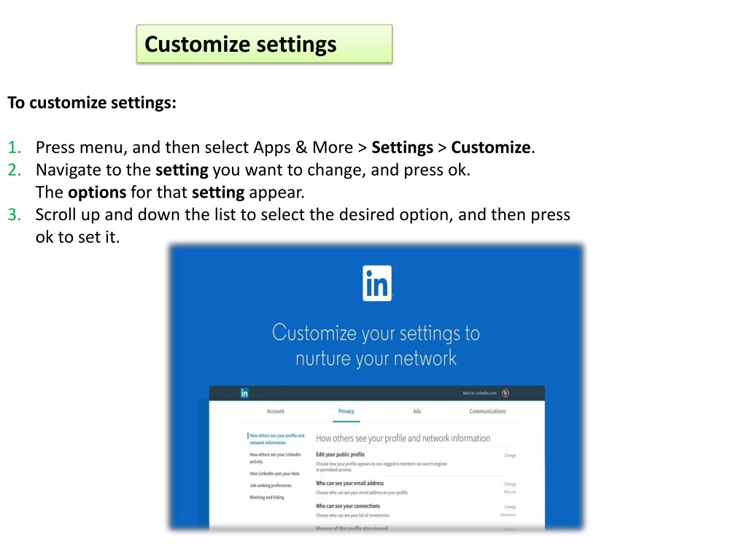Switch to the Privacy tab
Viewport: 747px width, 560px height.
[x=347, y=411]
